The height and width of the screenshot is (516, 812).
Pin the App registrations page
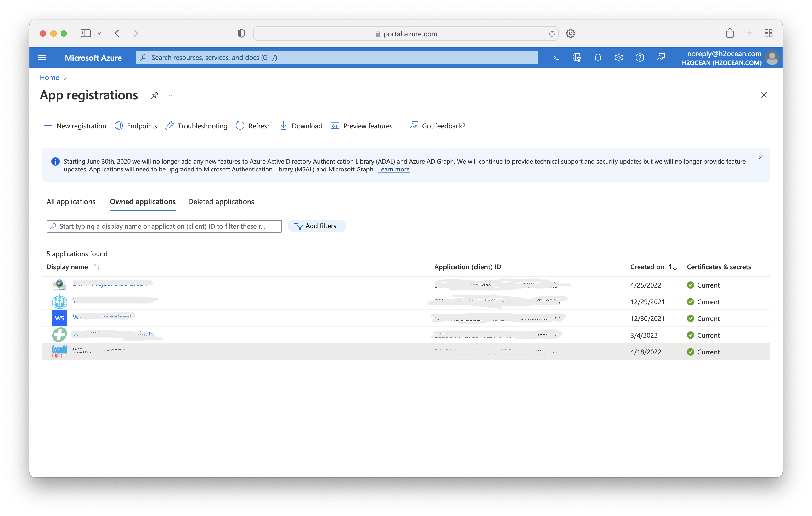point(155,95)
